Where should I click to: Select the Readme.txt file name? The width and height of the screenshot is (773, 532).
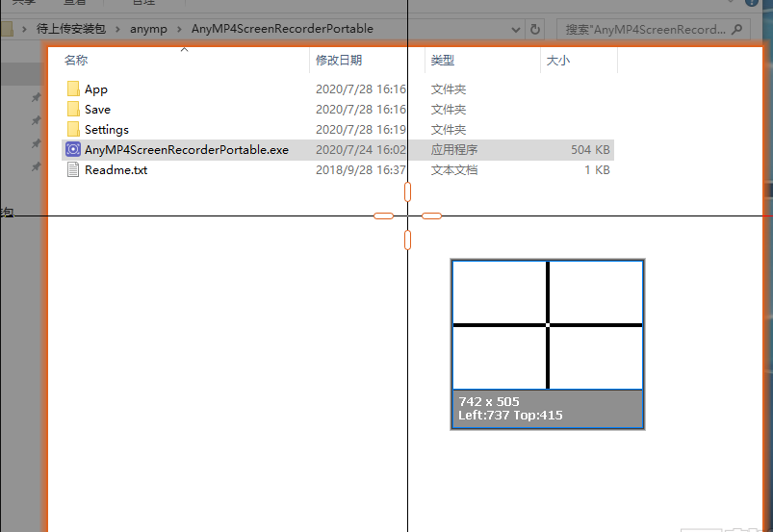[x=116, y=170]
